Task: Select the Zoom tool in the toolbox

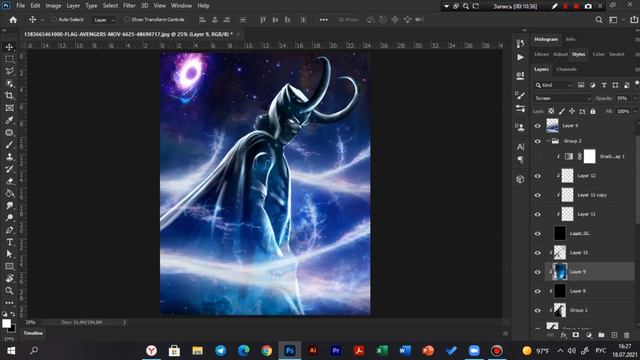Action: 9,291
